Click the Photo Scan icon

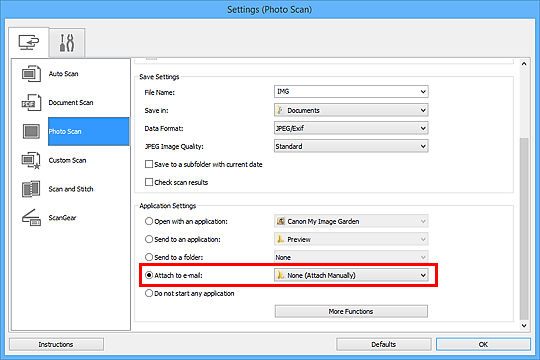pos(31,132)
